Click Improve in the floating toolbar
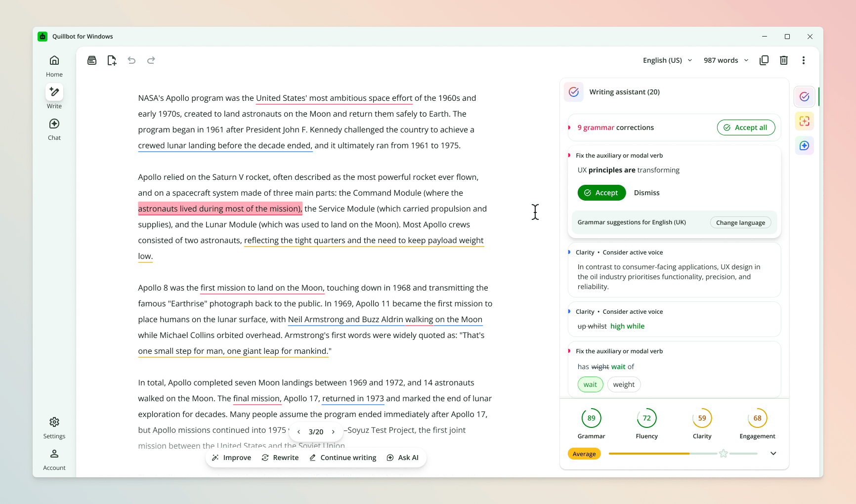This screenshot has width=856, height=504. point(232,458)
